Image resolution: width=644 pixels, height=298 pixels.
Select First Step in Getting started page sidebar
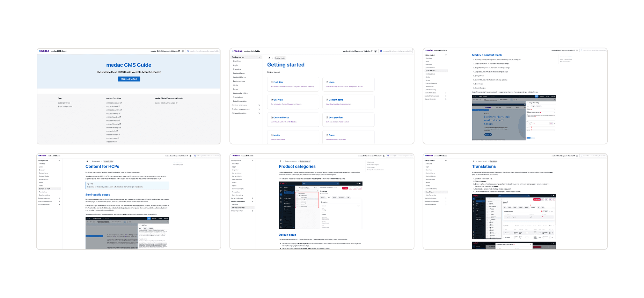pyautogui.click(x=237, y=61)
